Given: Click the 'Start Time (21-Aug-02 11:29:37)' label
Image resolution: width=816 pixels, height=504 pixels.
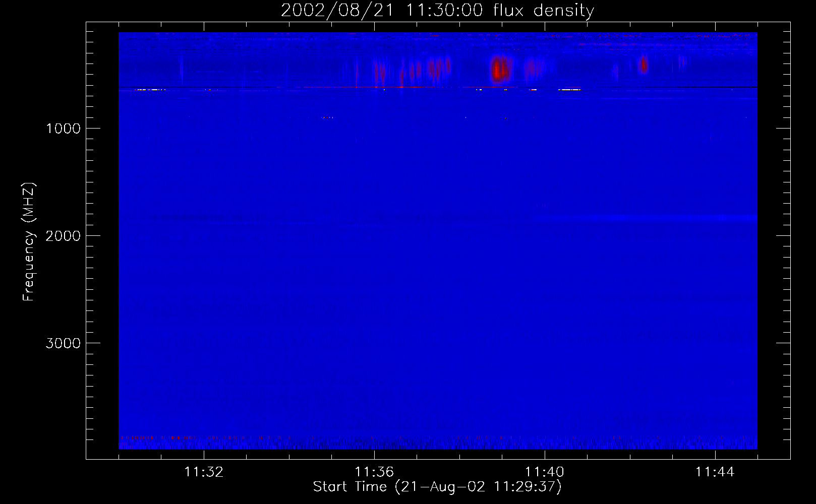Looking at the screenshot, I should [x=437, y=487].
